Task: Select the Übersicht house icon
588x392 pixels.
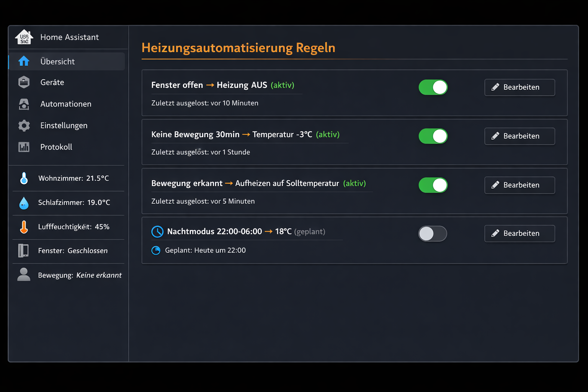Action: [24, 61]
